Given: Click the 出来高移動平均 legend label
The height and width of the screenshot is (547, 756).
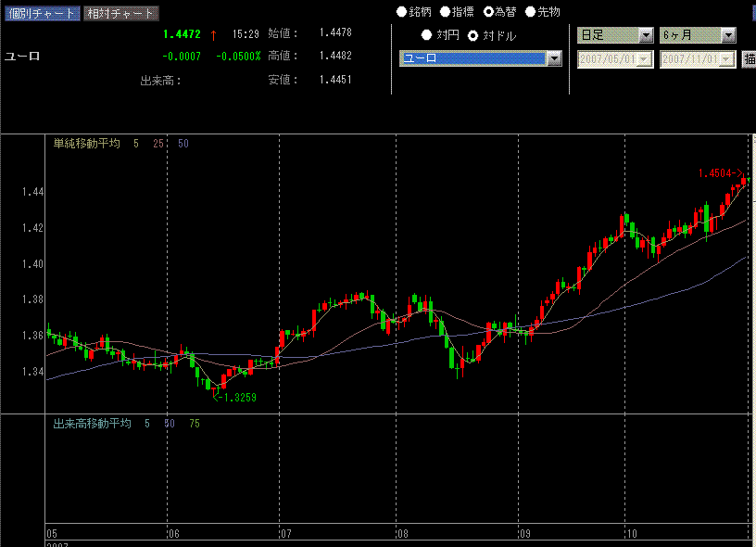Looking at the screenshot, I should tap(92, 424).
